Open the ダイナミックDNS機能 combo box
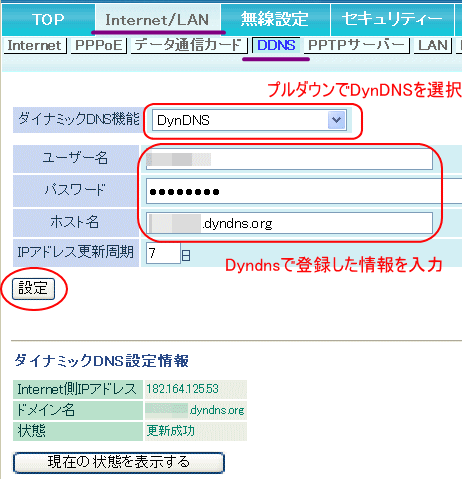Viewport: 462px width, 479px height. pos(249,120)
